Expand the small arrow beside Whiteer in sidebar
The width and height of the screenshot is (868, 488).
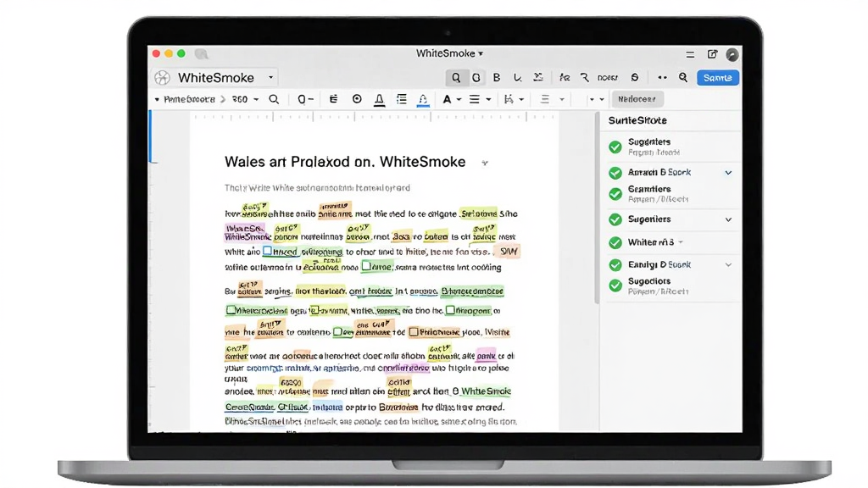click(681, 242)
